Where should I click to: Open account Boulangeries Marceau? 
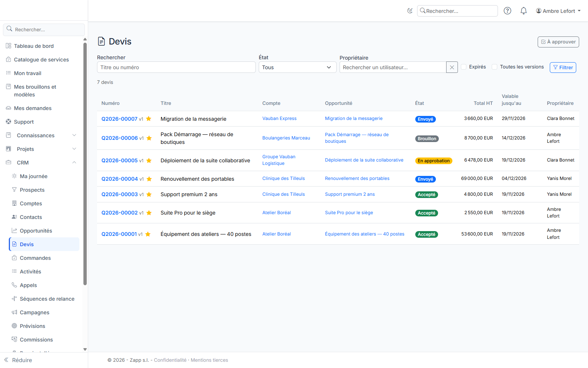pyautogui.click(x=286, y=138)
